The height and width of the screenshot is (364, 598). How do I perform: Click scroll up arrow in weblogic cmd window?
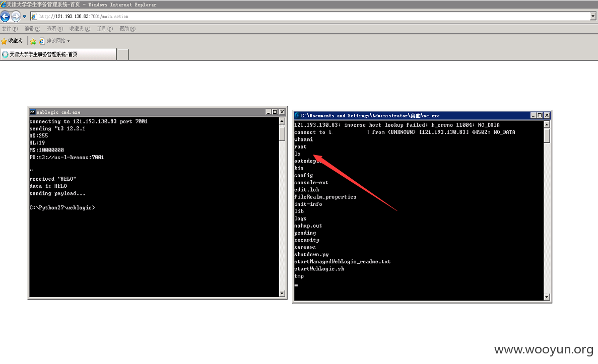[282, 121]
